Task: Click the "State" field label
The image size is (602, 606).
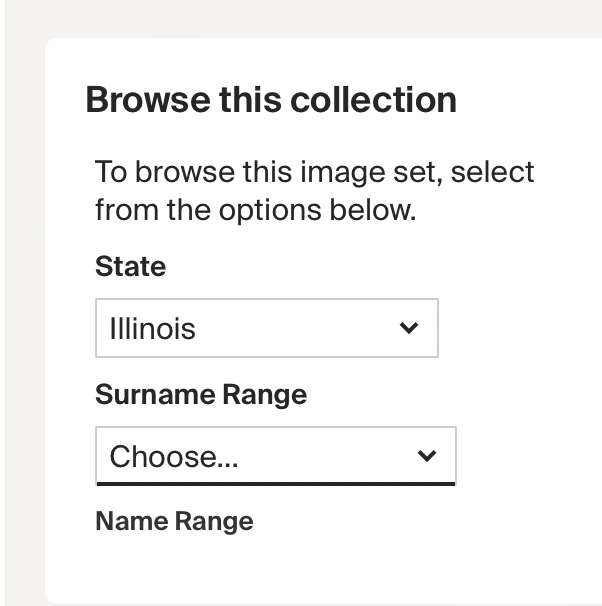Action: (130, 267)
